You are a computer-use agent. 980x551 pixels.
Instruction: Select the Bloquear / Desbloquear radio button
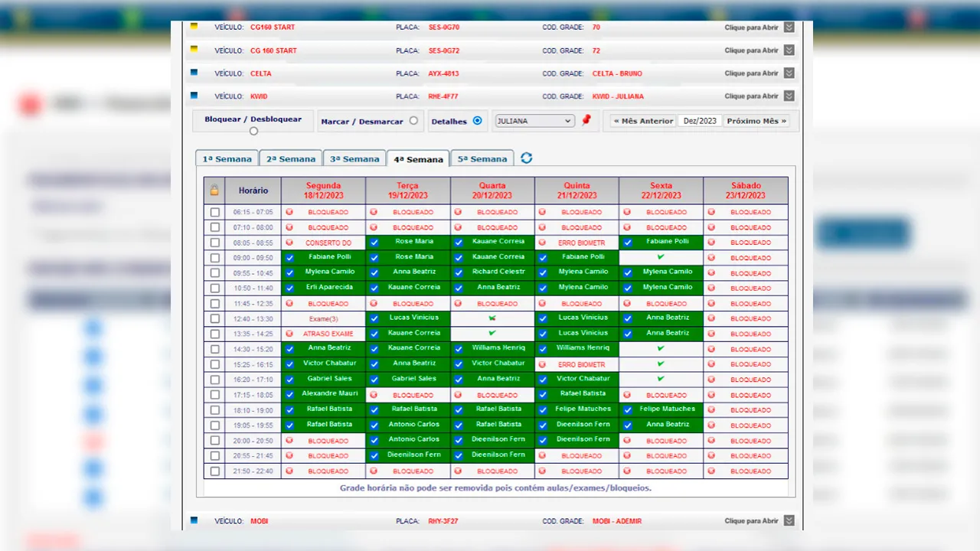click(x=253, y=131)
